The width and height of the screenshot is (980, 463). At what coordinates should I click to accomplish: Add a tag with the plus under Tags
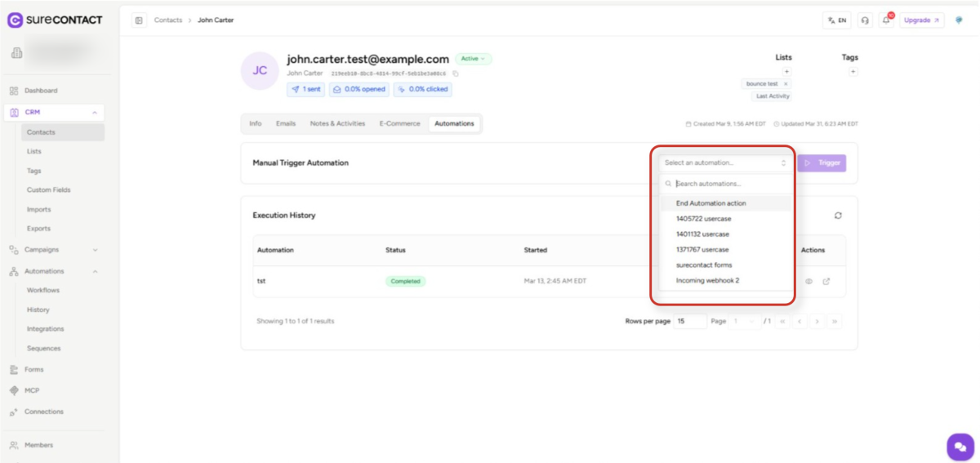853,72
